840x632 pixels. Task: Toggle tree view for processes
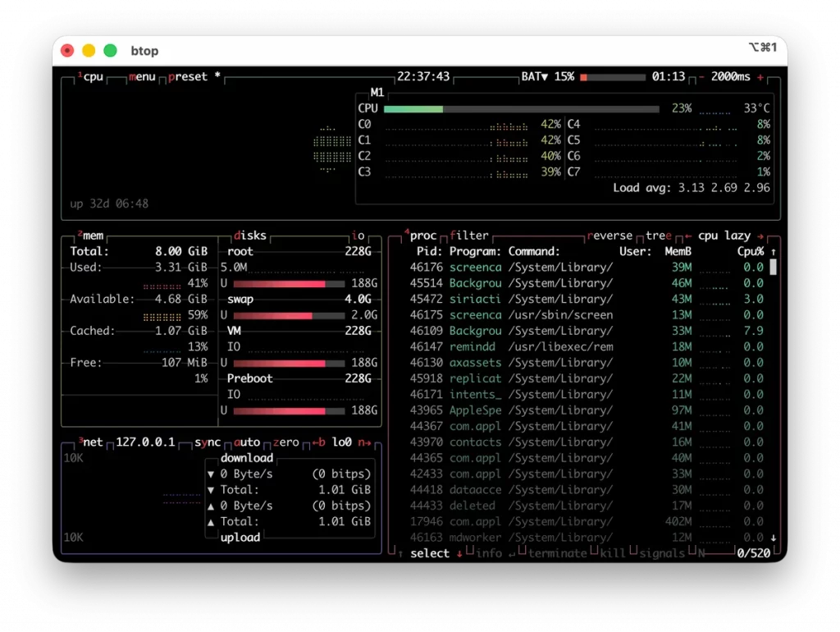(x=658, y=236)
